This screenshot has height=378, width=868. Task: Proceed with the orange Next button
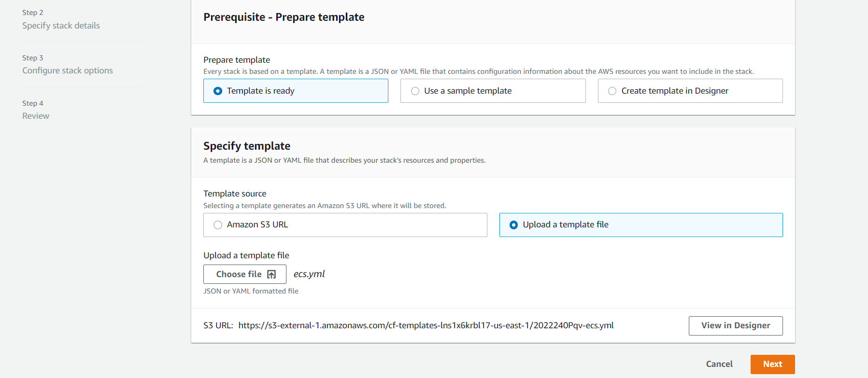[772, 364]
